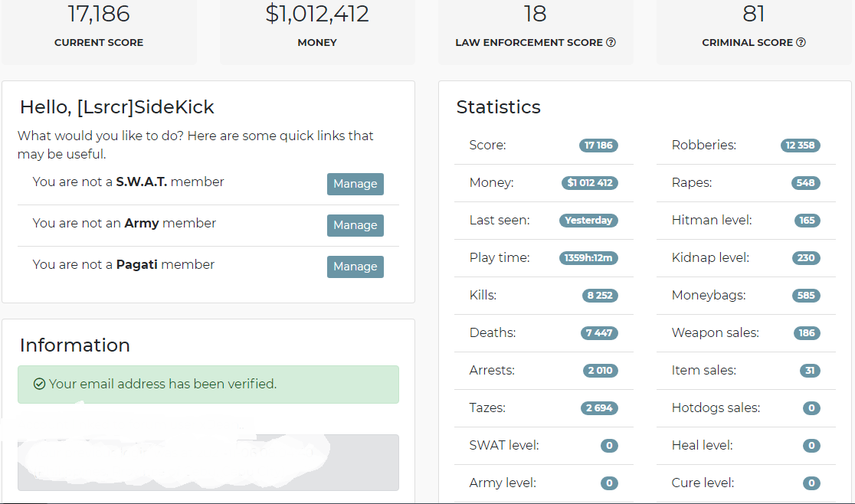Click the Hitman level badge 165

(x=807, y=221)
